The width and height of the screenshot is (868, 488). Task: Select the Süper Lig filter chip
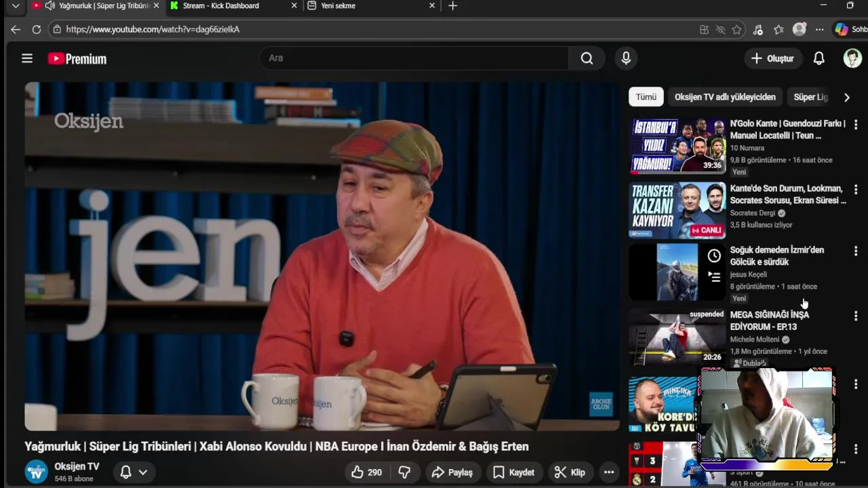[x=810, y=97]
